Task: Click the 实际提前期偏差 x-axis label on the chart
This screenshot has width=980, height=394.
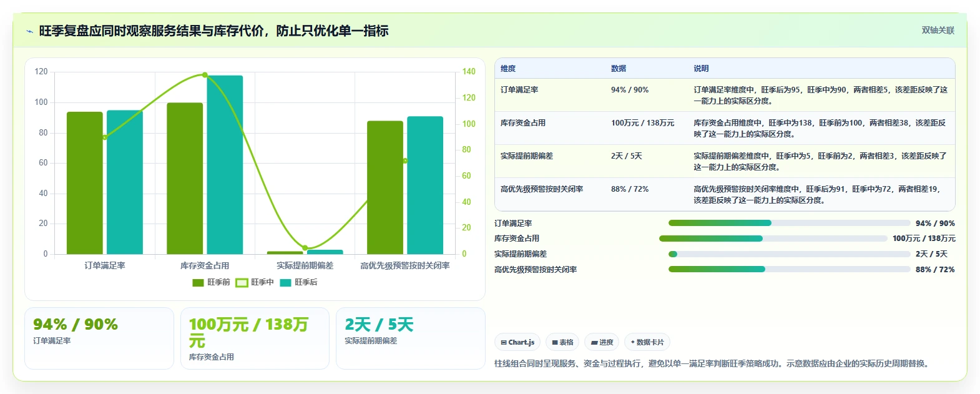Action: point(305,265)
